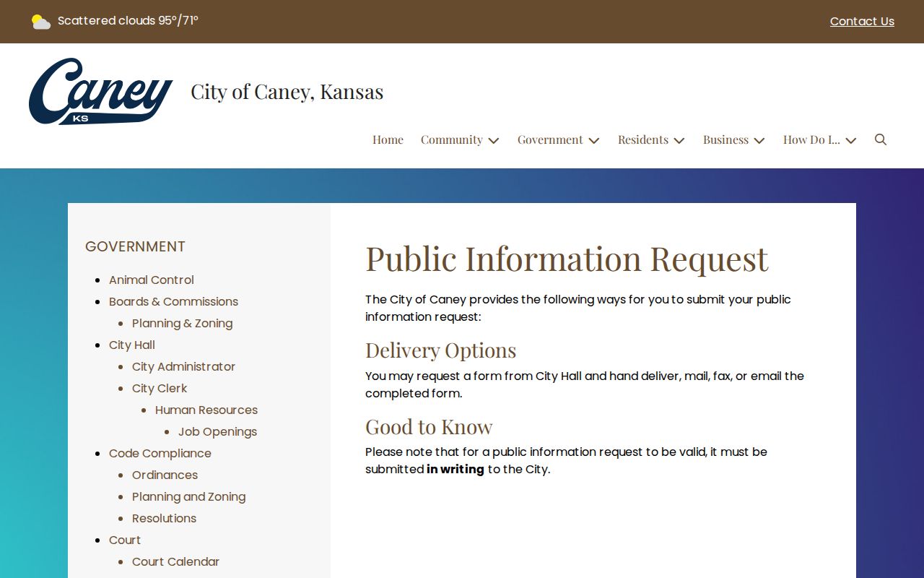The height and width of the screenshot is (578, 924).
Task: Expand the Residents menu chevron
Action: 679,140
